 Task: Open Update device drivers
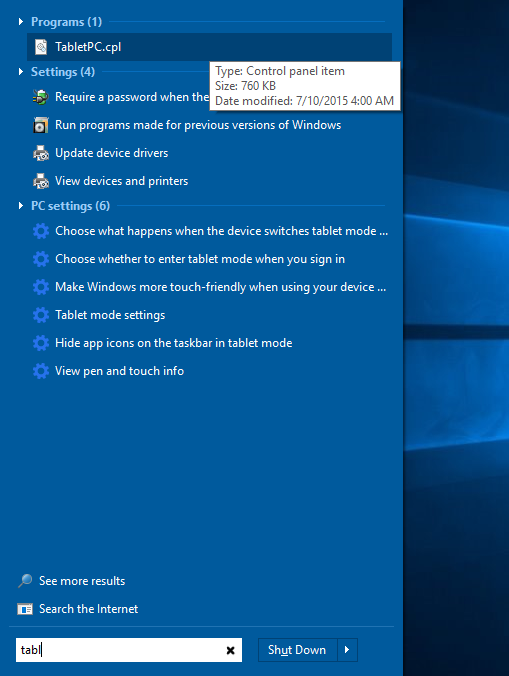112,153
